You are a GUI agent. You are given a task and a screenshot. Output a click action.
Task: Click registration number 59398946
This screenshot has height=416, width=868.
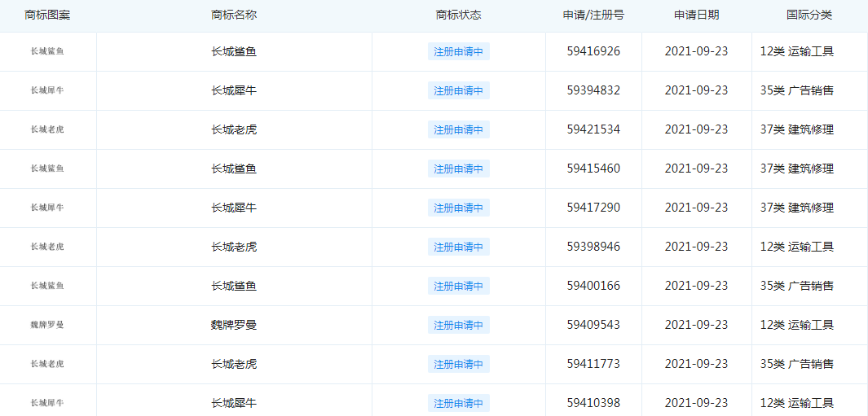click(593, 247)
